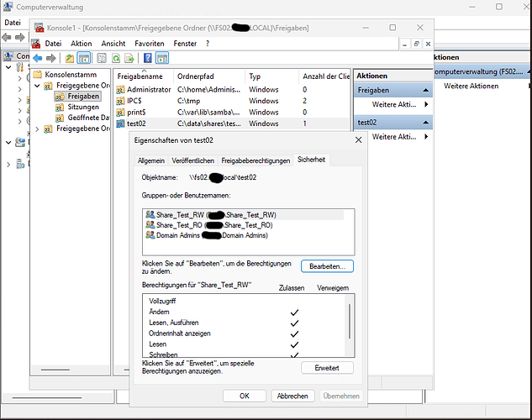Collapse the first Freigegebene Ordner tree node
Image resolution: width=532 pixels, height=420 pixels.
click(x=38, y=86)
